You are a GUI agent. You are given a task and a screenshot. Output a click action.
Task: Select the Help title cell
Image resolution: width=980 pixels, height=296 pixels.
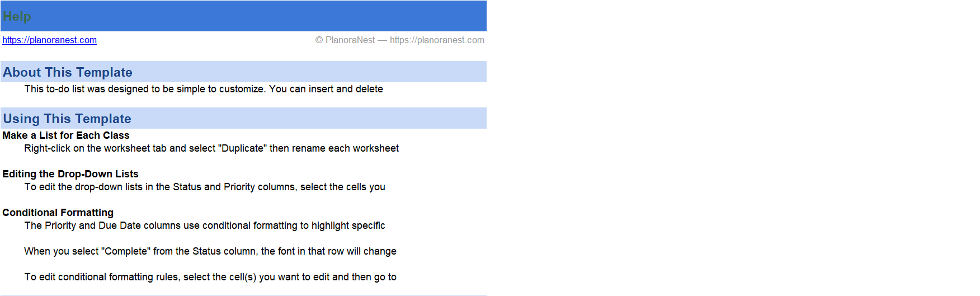(17, 16)
